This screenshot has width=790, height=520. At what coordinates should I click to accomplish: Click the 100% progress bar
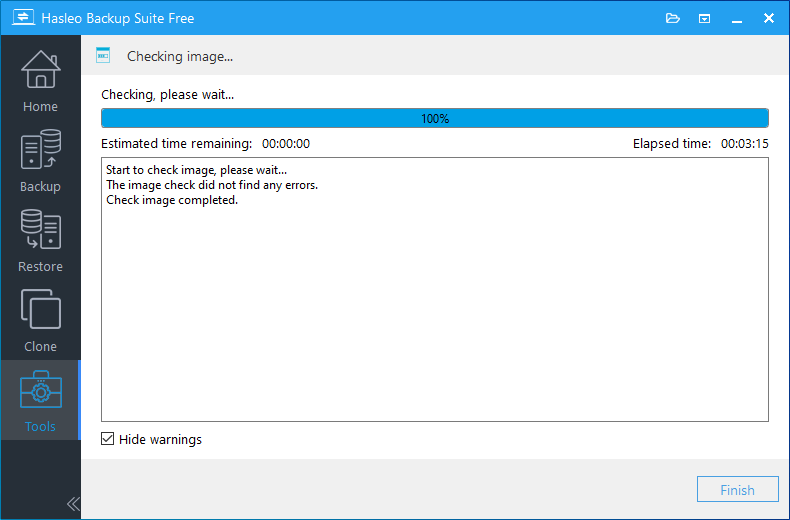(435, 118)
